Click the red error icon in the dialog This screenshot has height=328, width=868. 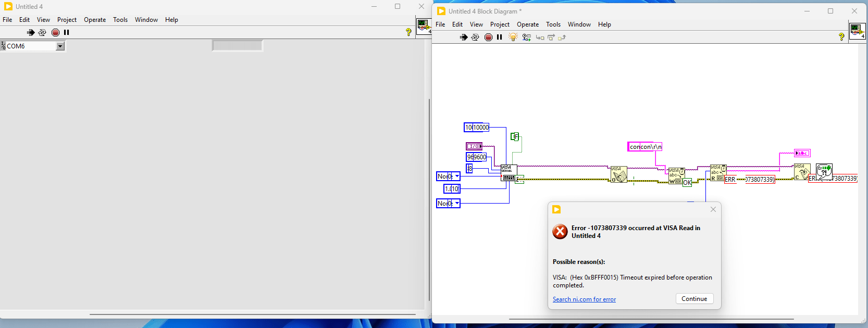point(560,232)
